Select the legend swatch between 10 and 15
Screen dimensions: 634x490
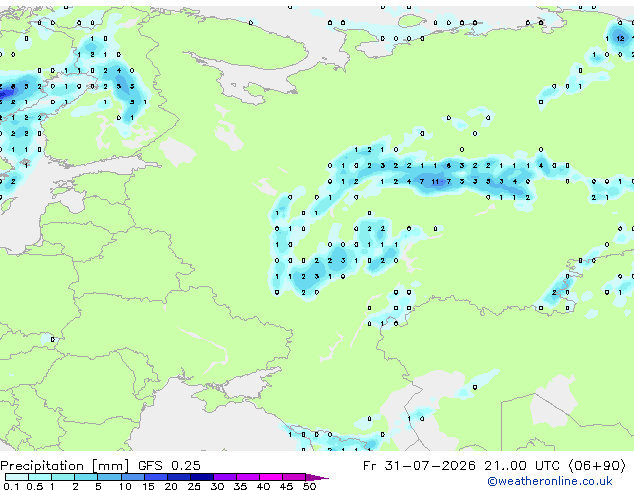coord(132,477)
